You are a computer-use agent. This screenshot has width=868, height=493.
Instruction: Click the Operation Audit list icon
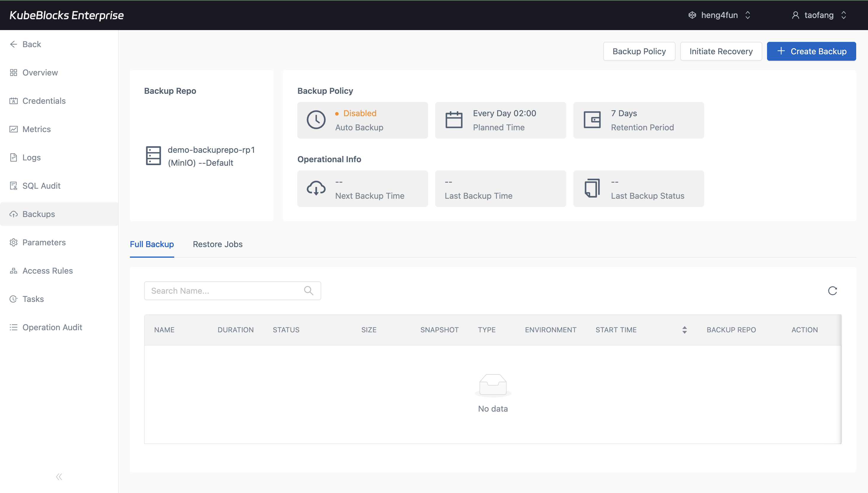click(x=14, y=327)
